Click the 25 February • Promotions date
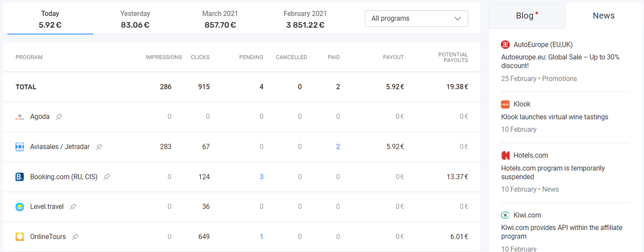Screen dimensions: 644x252 [539, 78]
